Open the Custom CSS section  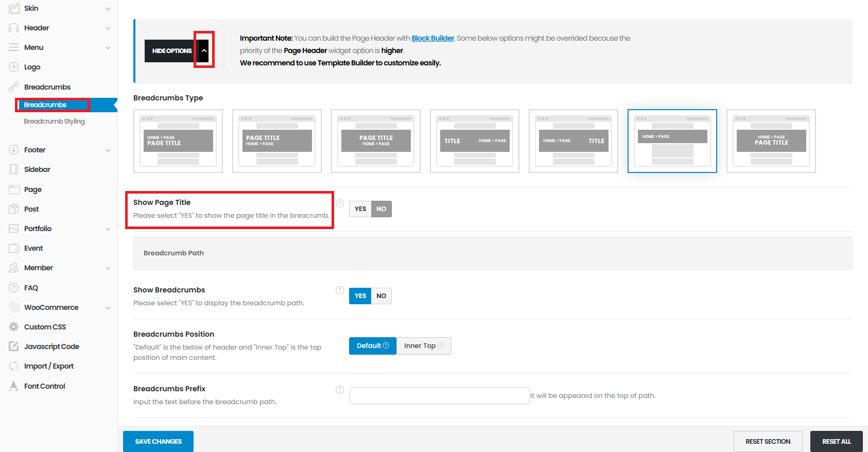coord(45,327)
